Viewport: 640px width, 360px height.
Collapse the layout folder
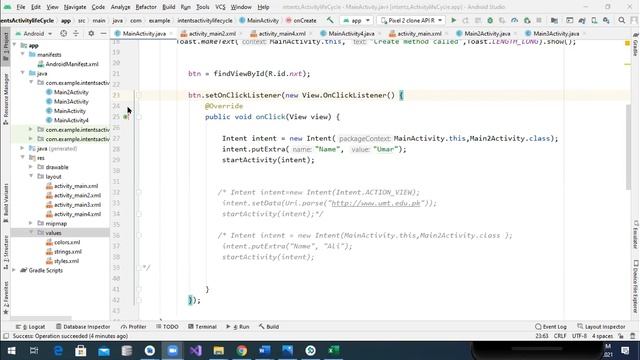point(31,176)
